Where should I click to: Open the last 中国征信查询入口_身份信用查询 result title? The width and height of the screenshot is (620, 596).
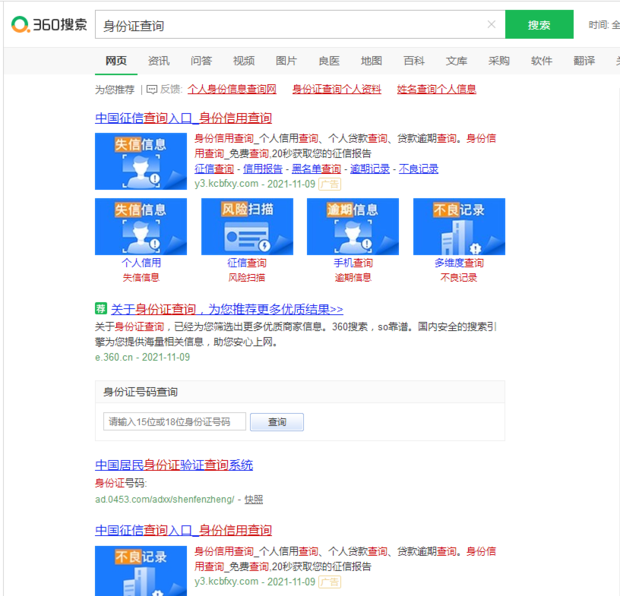click(x=183, y=530)
